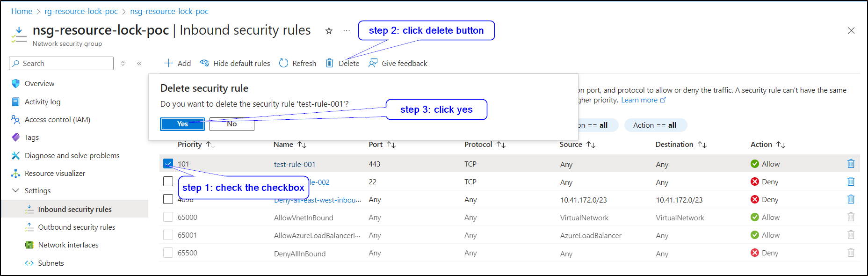Image resolution: width=868 pixels, height=276 pixels.
Task: Click the Deny action in port 22 row
Action: (765, 182)
